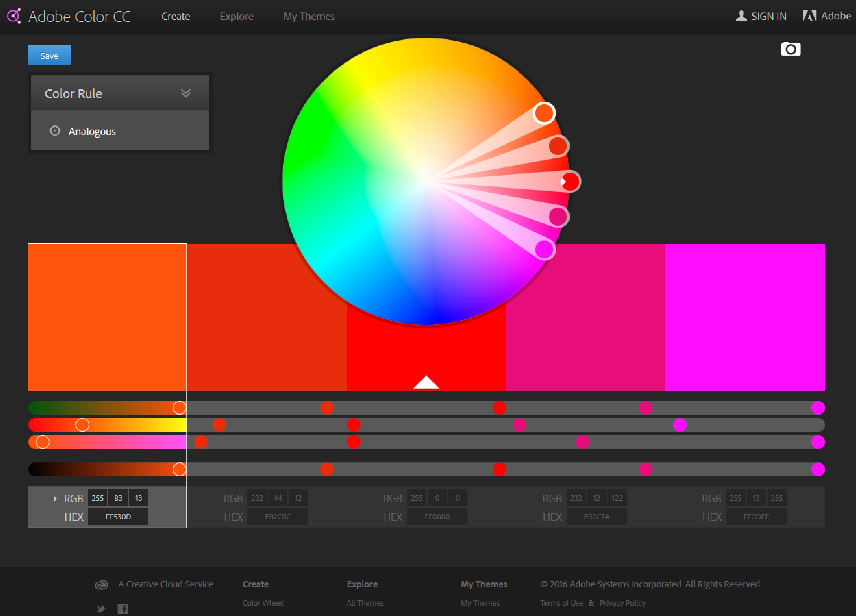Expand the RGB color mode triangle
This screenshot has width=856, height=616.
pos(55,499)
